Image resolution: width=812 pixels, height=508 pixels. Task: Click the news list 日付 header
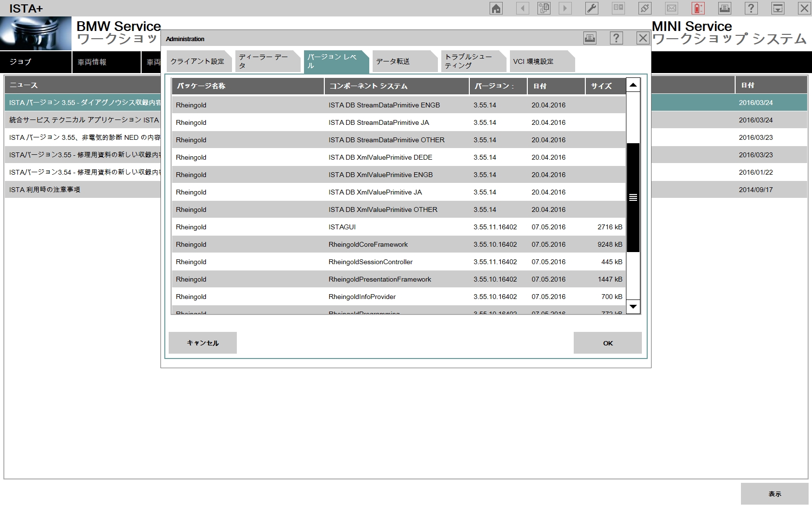coord(771,85)
